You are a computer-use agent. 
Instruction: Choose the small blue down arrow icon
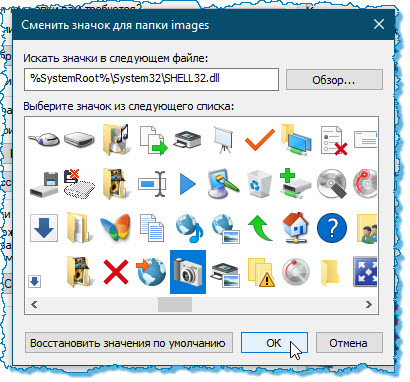(35, 281)
